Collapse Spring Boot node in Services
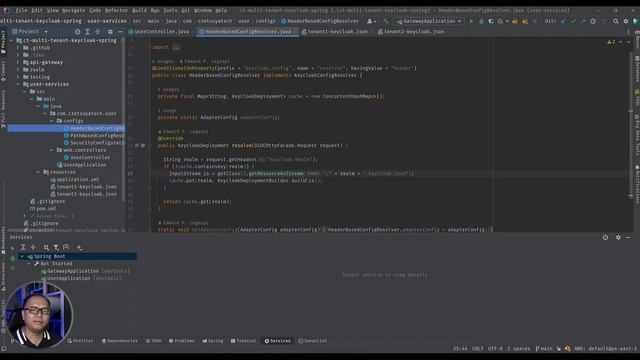640x360 pixels. pyautogui.click(x=22, y=256)
